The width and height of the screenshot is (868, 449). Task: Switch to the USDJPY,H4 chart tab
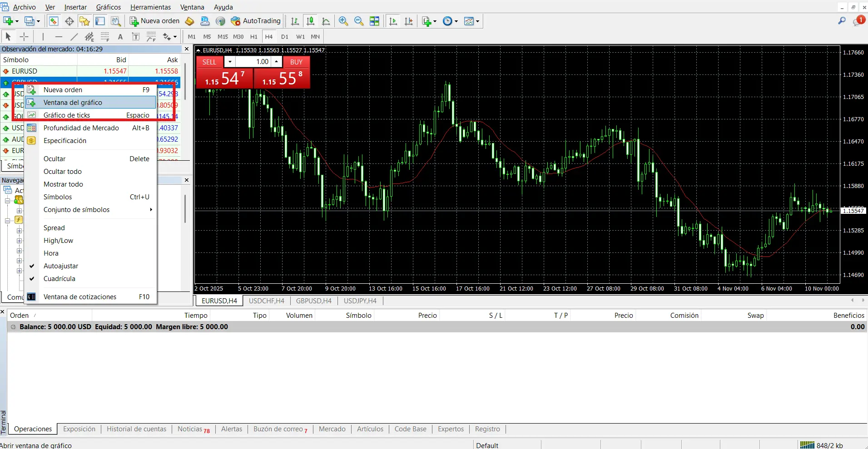click(360, 301)
